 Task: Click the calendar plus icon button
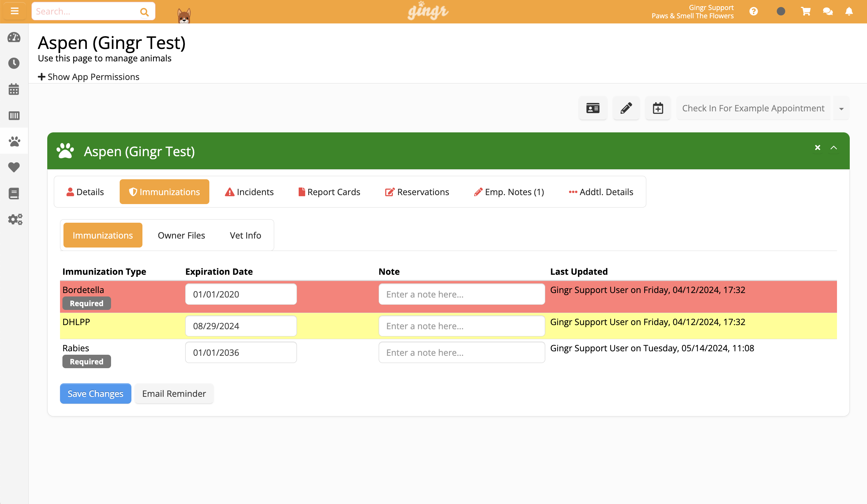coord(658,108)
